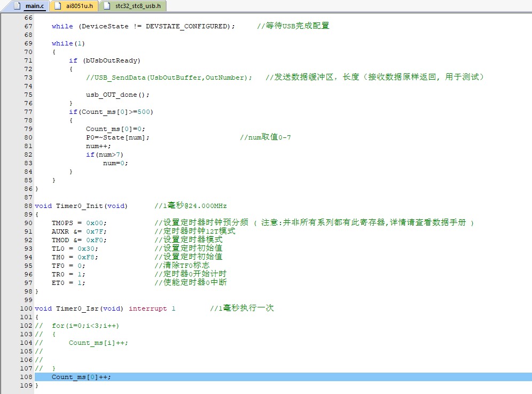Click the main.c file icon in tab
The image size is (532, 394).
(17, 6)
